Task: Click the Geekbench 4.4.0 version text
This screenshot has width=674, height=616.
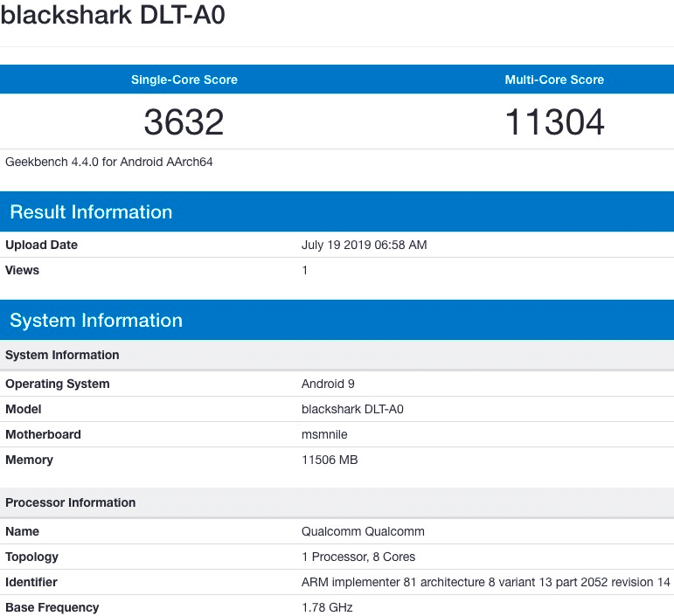Action: [109, 162]
